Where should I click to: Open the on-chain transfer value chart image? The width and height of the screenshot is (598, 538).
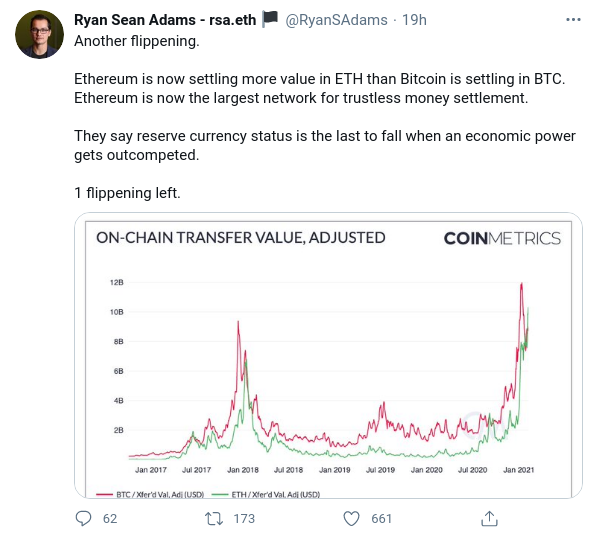tap(328, 355)
